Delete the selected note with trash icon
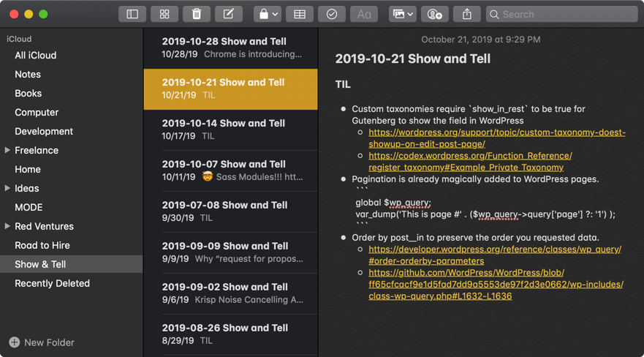The width and height of the screenshot is (644, 357). point(197,15)
